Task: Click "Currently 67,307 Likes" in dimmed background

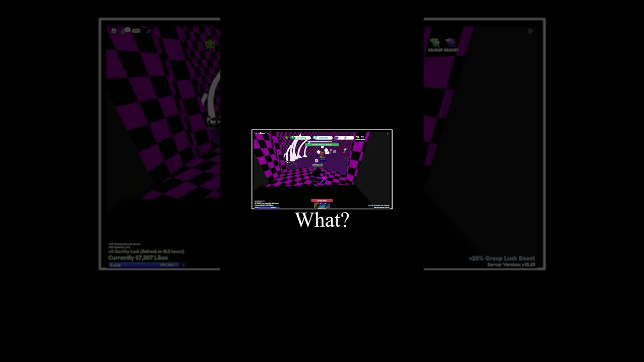Action: point(138,258)
